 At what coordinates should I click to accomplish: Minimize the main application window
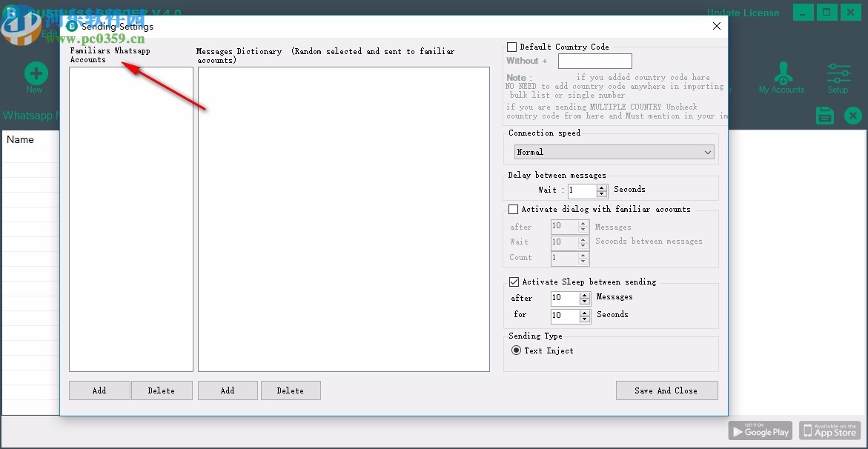pyautogui.click(x=804, y=13)
